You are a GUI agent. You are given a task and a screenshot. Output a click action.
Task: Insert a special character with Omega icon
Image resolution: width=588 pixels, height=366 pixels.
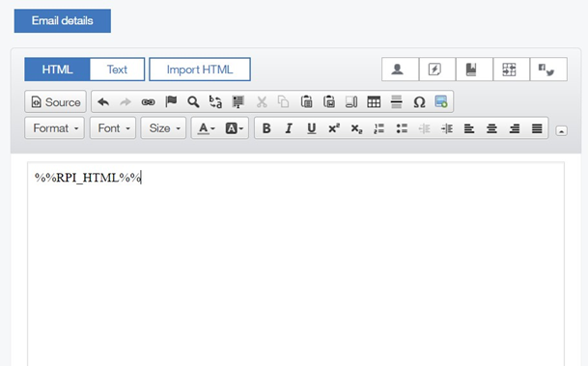[419, 102]
